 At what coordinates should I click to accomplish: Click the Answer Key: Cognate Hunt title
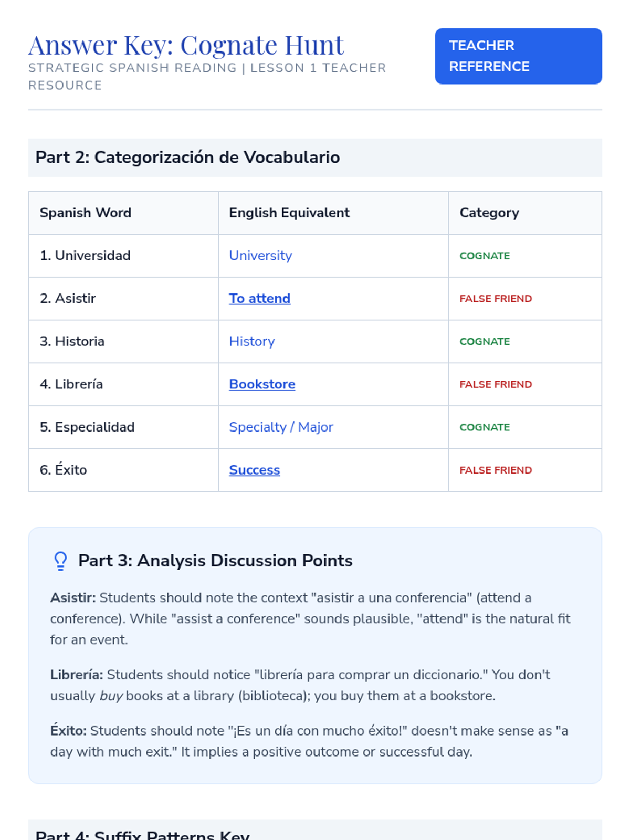(x=186, y=45)
